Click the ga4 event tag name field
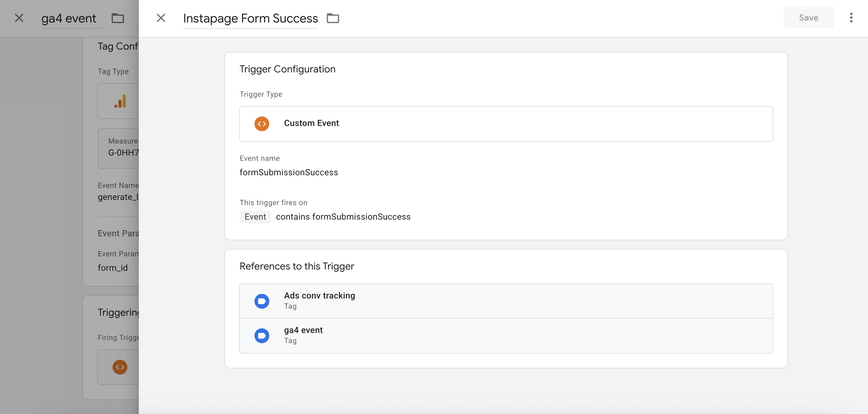Viewport: 868px width, 414px height. [68, 18]
